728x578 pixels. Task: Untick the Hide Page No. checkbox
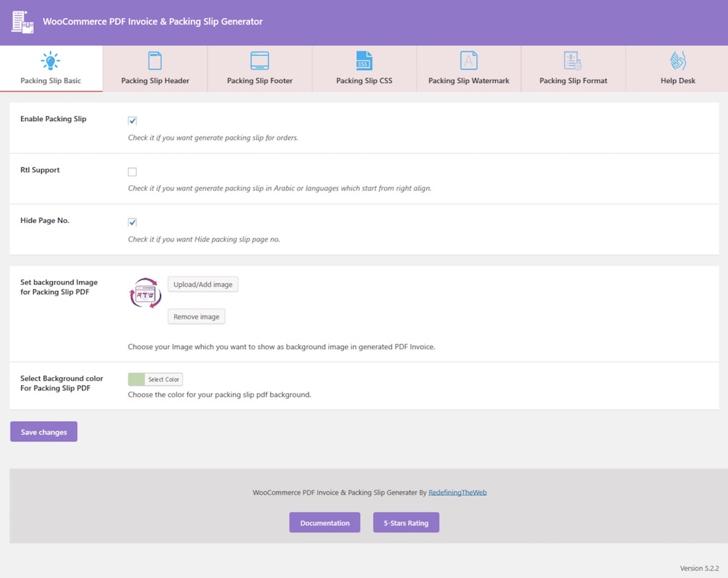click(132, 222)
